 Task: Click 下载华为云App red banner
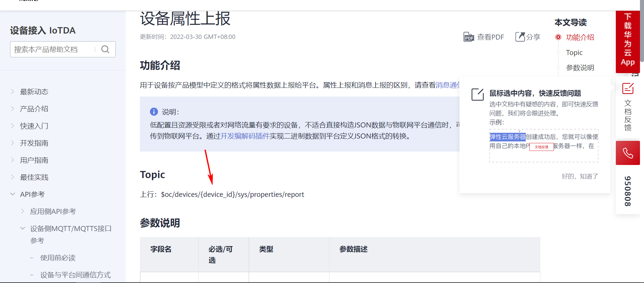(628, 42)
